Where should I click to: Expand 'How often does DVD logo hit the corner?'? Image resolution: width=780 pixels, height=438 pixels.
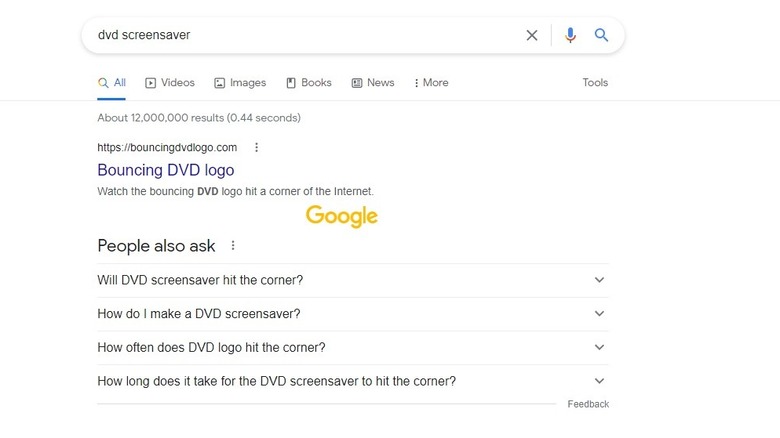pyautogui.click(x=599, y=347)
